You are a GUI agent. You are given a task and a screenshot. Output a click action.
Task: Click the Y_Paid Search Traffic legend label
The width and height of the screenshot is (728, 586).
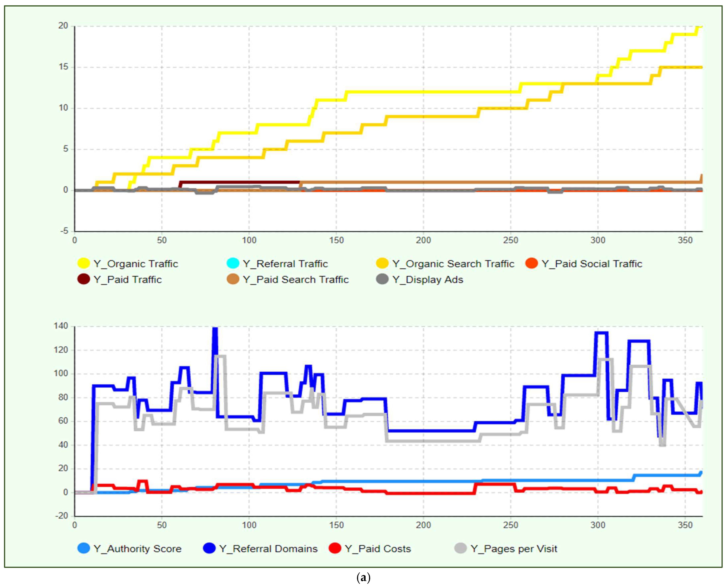coord(296,280)
